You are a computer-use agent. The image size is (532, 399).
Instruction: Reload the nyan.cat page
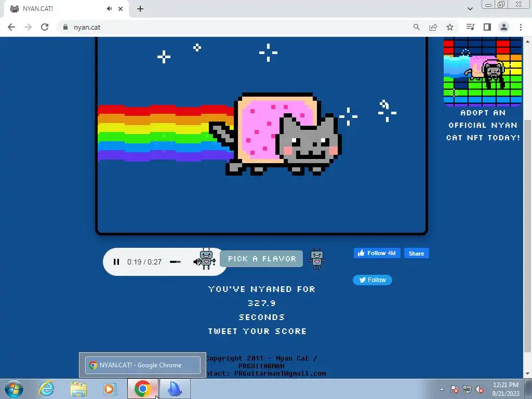click(45, 27)
